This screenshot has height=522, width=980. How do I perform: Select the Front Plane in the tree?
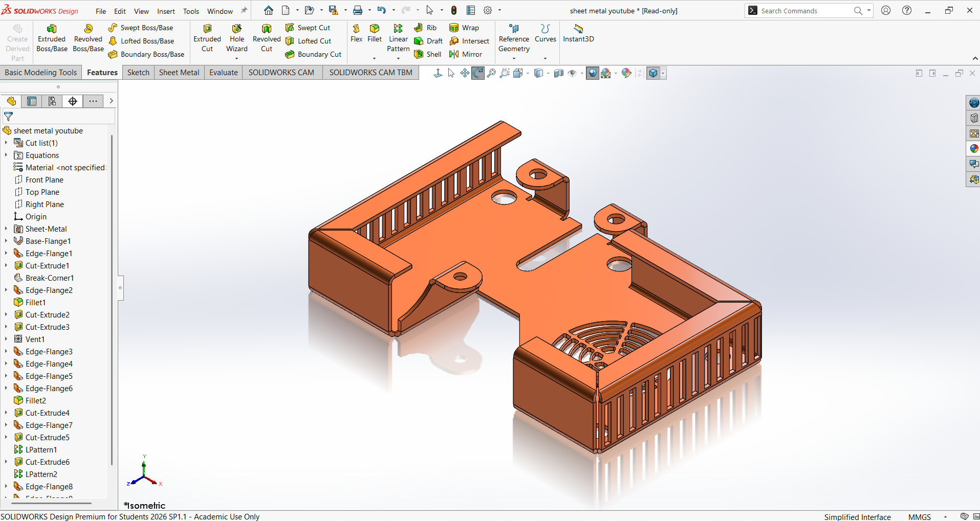coord(39,179)
